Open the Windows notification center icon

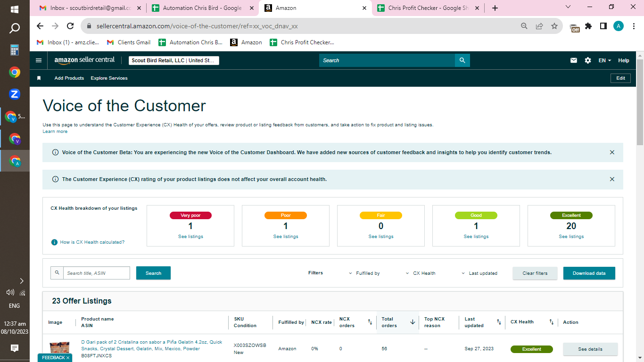[15, 348]
